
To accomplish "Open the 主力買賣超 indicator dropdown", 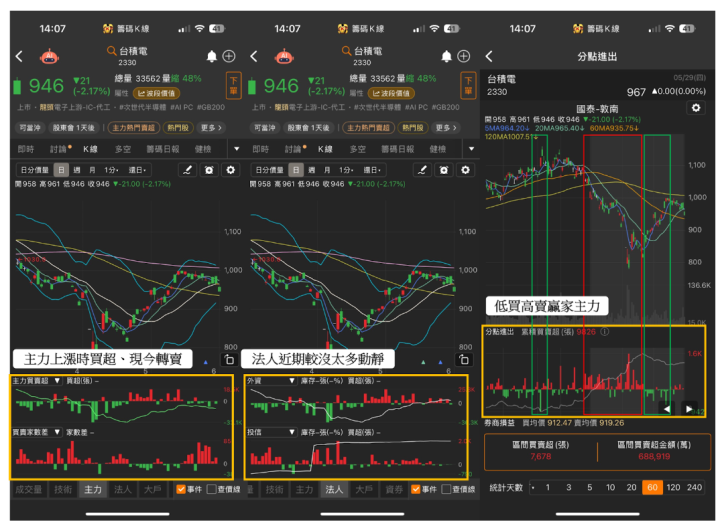I will 56,381.
